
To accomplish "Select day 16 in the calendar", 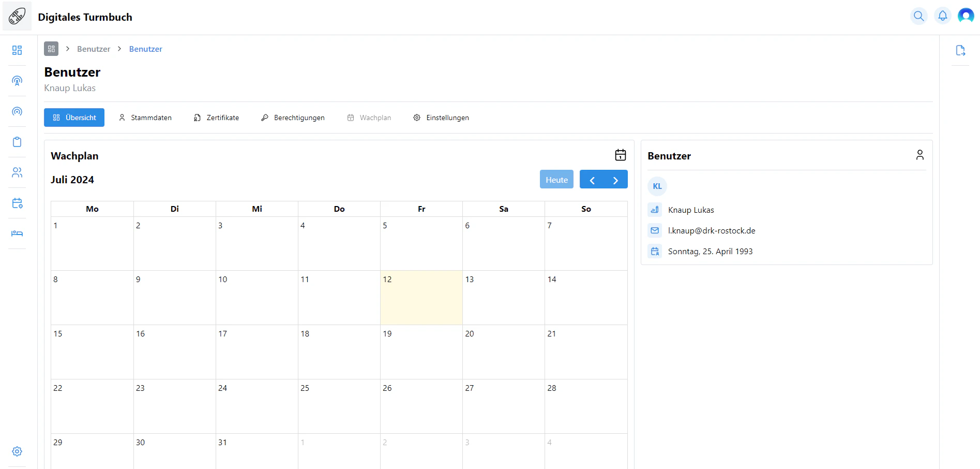I will 175,352.
